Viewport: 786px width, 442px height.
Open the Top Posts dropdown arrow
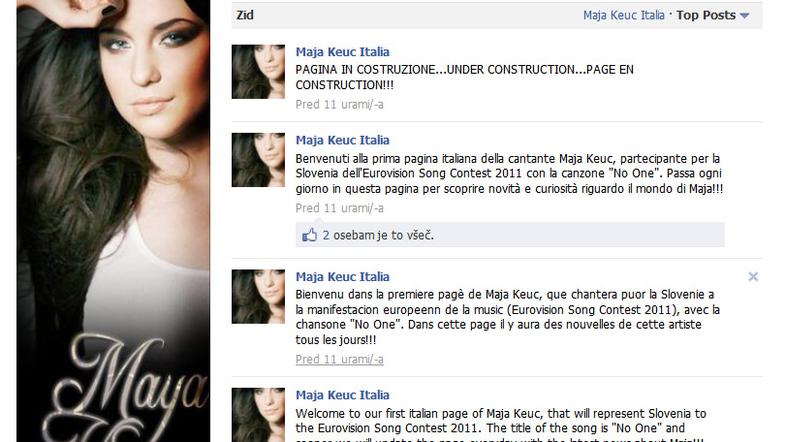click(744, 16)
